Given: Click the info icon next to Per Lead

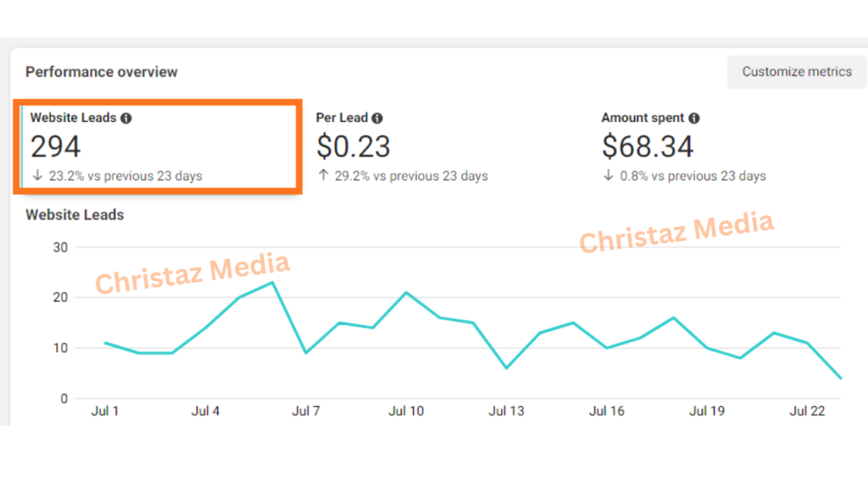Looking at the screenshot, I should [x=377, y=119].
